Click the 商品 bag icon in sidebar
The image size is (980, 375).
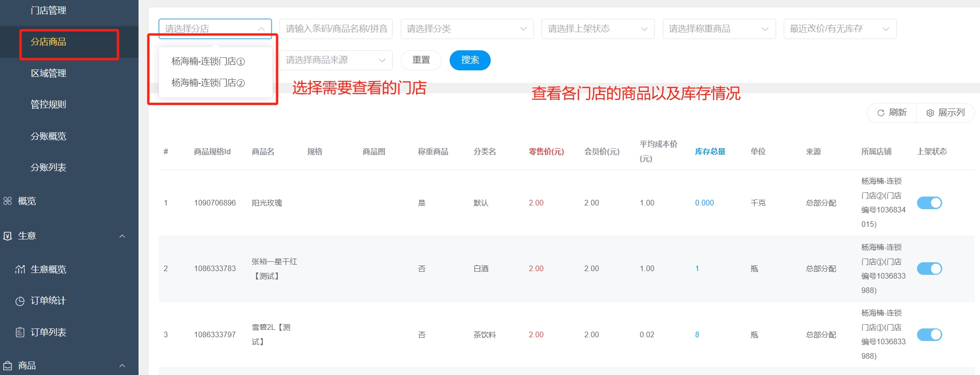click(x=7, y=366)
